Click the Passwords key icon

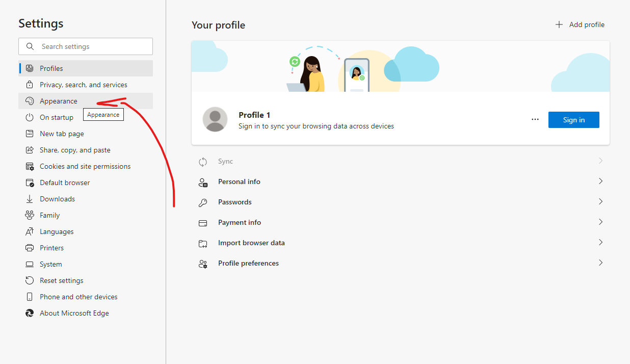203,202
